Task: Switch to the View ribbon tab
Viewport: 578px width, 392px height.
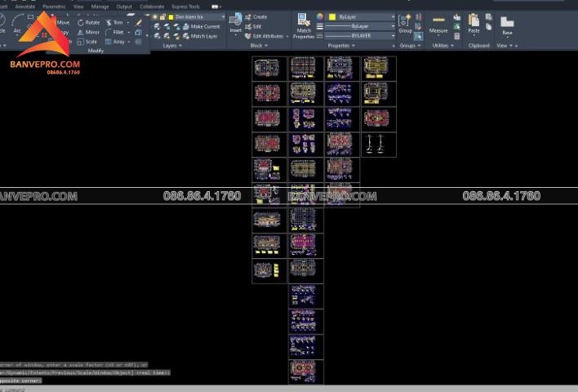Action: coord(78,7)
